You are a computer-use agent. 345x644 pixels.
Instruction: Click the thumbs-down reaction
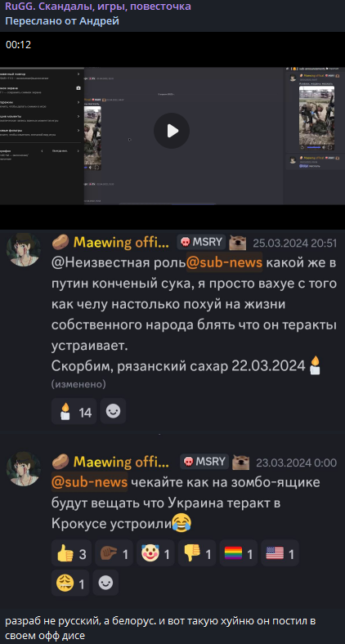point(197,552)
